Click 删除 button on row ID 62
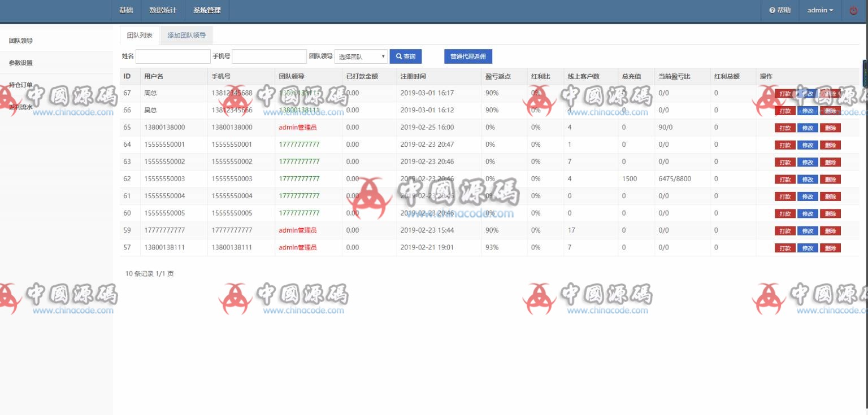This screenshot has width=868, height=415. click(830, 179)
